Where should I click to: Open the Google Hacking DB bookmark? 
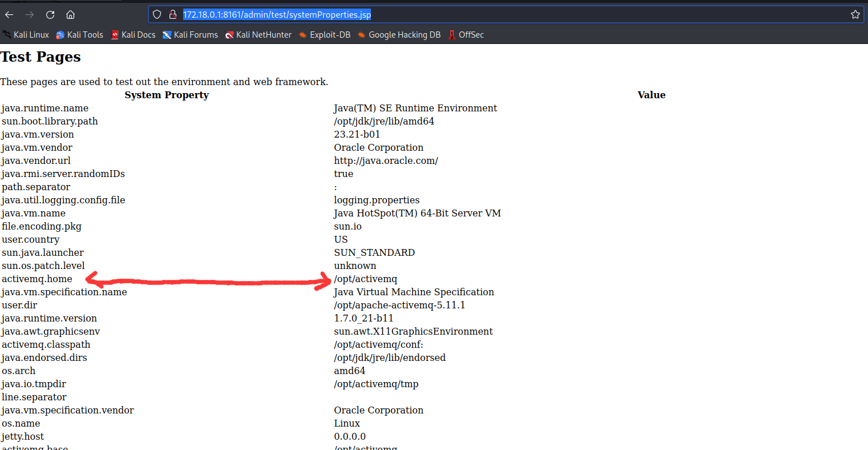[399, 35]
